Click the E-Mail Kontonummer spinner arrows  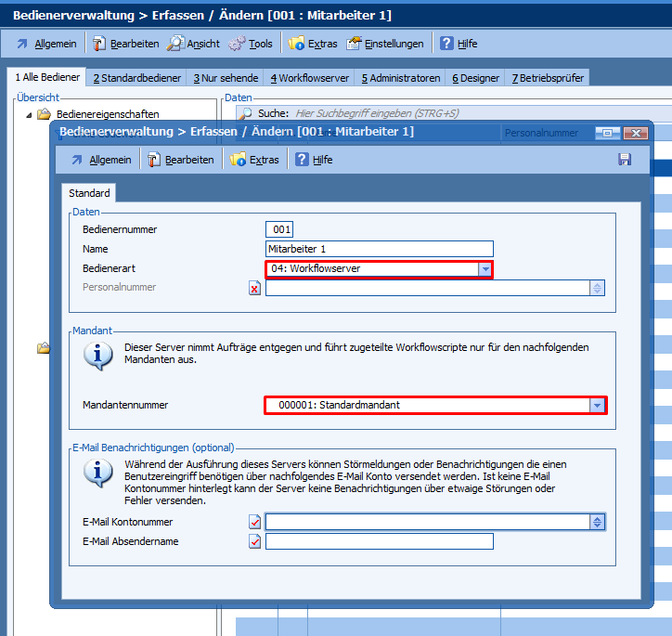tap(597, 523)
